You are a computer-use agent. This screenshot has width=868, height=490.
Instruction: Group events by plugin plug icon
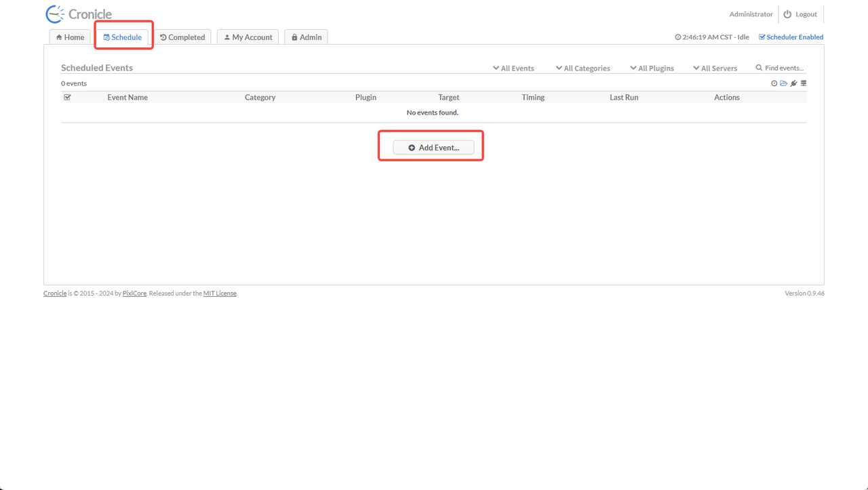(794, 83)
